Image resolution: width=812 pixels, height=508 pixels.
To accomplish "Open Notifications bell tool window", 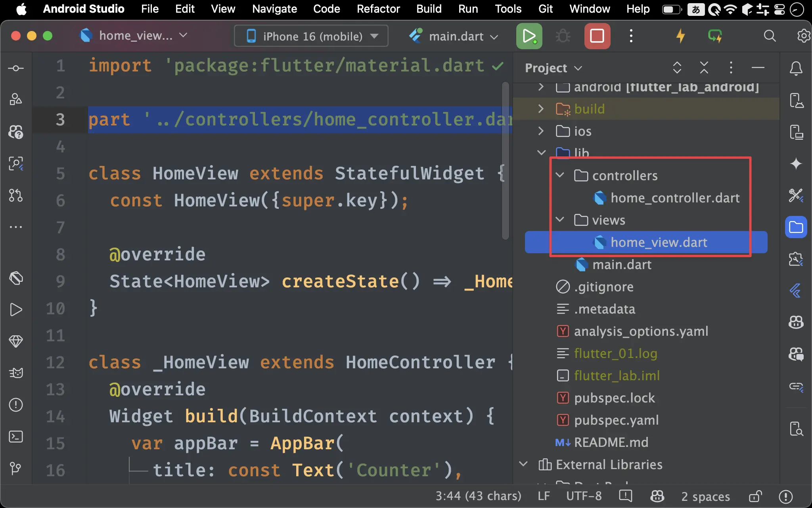I will (x=796, y=68).
